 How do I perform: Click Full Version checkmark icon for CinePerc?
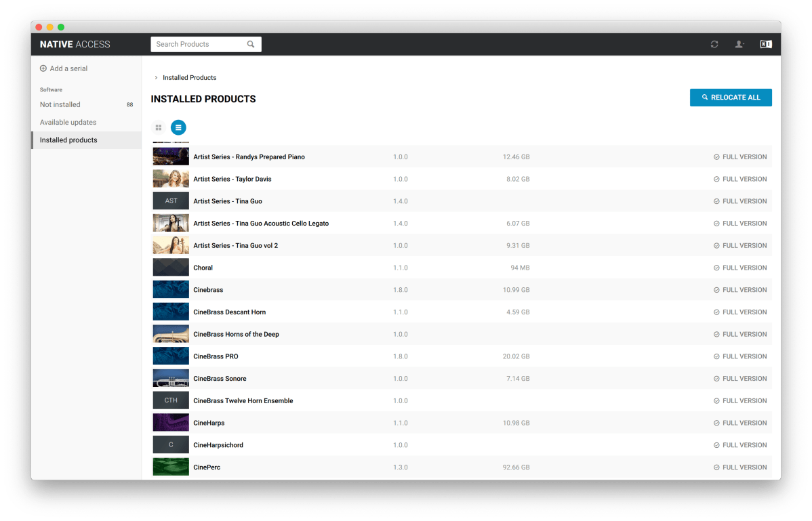point(716,467)
